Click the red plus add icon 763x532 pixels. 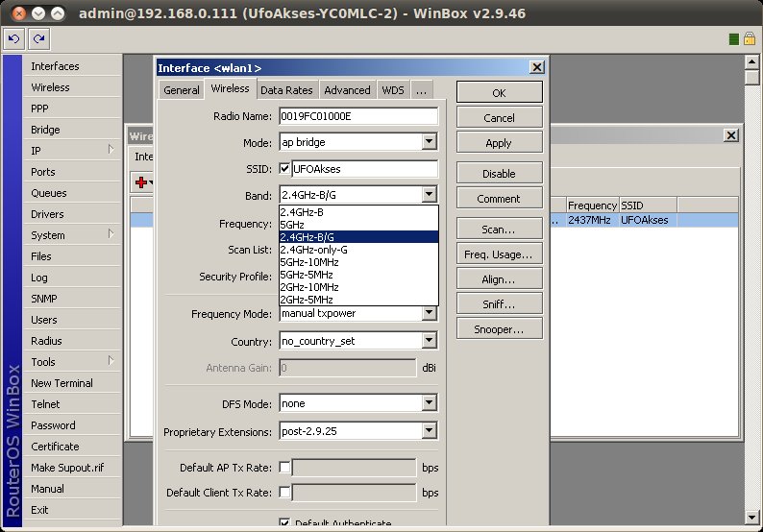[142, 181]
